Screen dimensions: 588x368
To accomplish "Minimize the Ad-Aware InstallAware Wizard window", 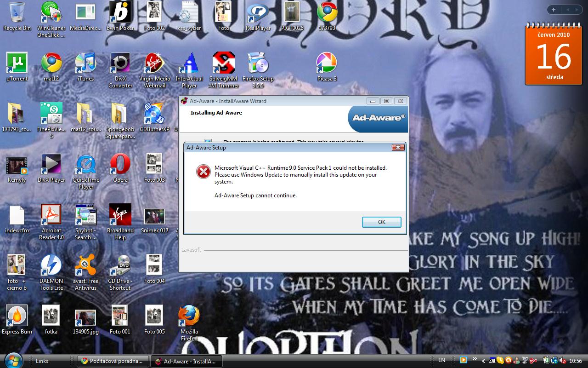I will pyautogui.click(x=373, y=101).
